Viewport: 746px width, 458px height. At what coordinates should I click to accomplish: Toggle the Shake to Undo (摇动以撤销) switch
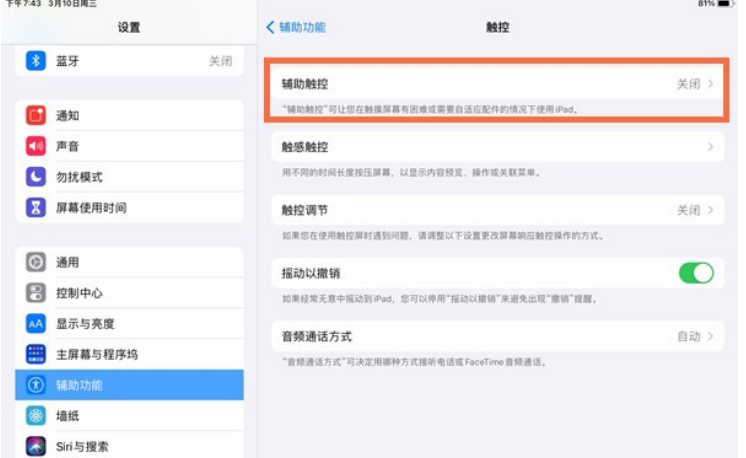[x=696, y=273]
